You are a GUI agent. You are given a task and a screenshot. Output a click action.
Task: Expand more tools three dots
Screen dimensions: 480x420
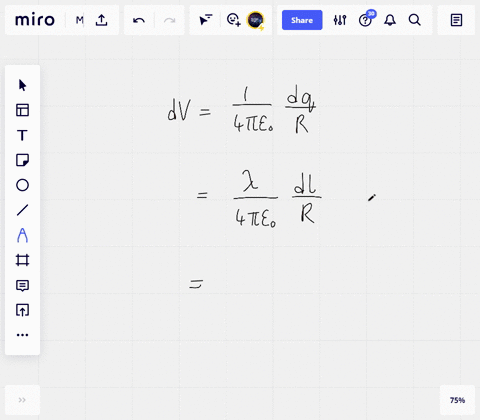point(22,335)
